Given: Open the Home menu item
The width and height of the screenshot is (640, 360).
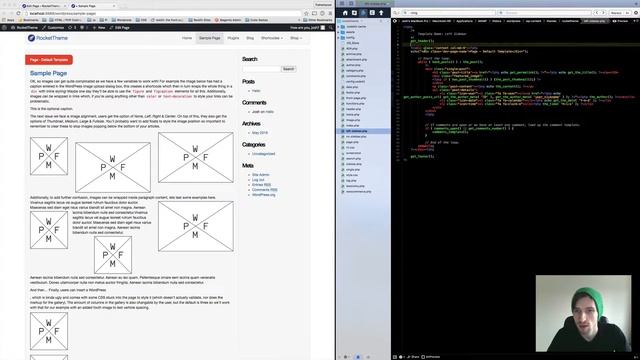Looking at the screenshot, I should coord(187,38).
